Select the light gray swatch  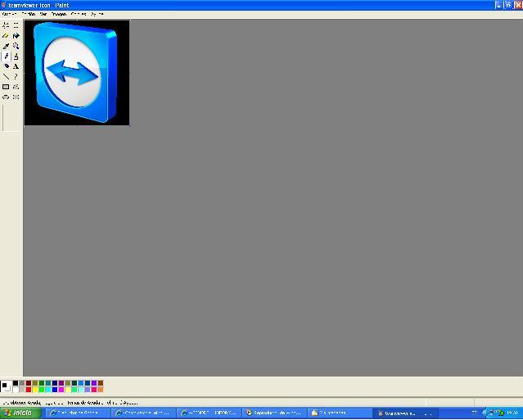(x=22, y=390)
